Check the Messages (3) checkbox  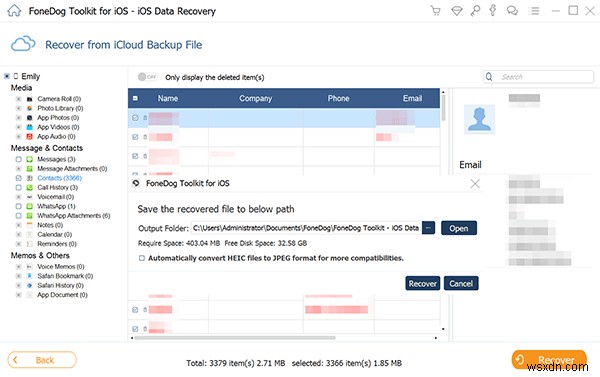coord(18,159)
